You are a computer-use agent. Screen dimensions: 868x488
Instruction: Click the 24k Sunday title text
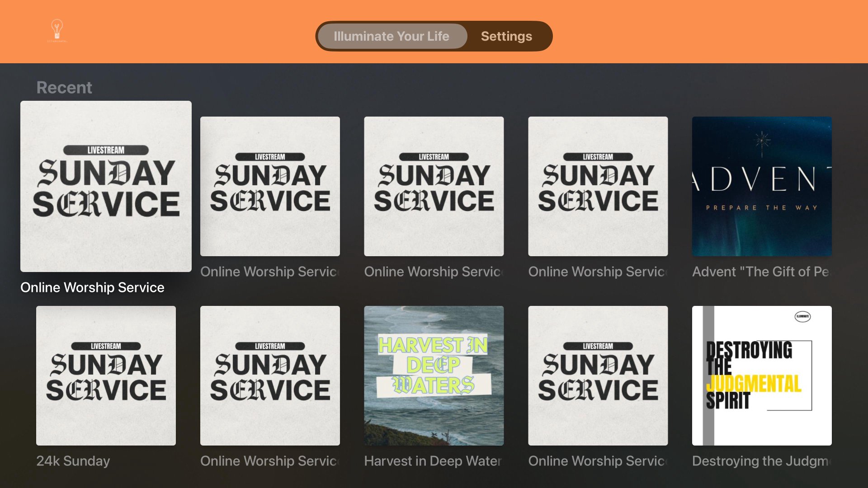click(x=73, y=461)
